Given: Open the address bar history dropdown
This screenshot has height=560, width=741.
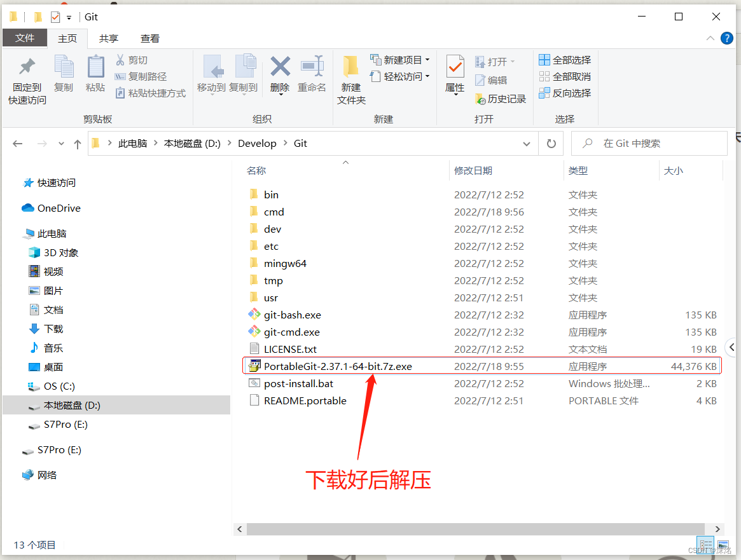Looking at the screenshot, I should (527, 144).
